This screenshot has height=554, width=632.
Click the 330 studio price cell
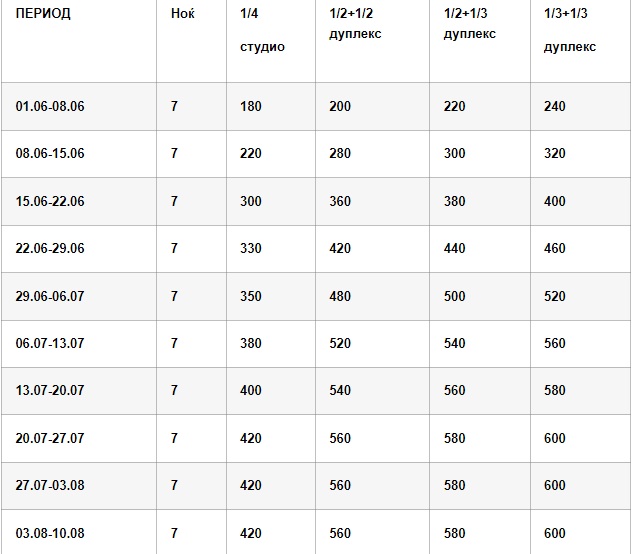250,249
